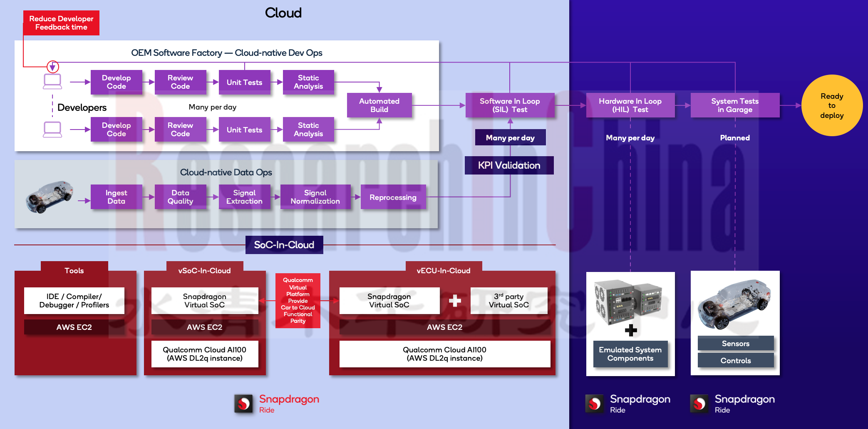Screen dimensions: 868x429
Task: Click the Qualcomm Virtual Platform red box
Action: (x=298, y=301)
